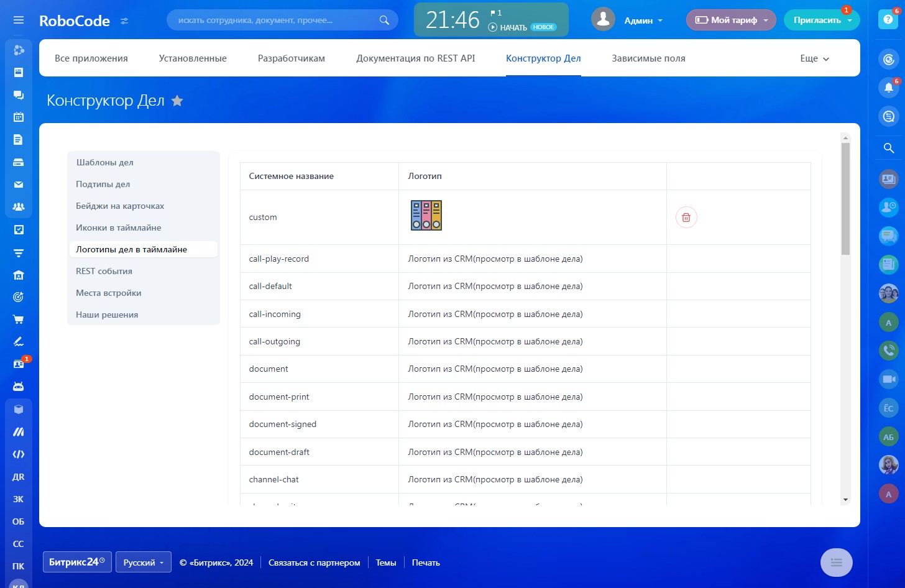Click the calendar icon in left sidebar

[x=19, y=117]
